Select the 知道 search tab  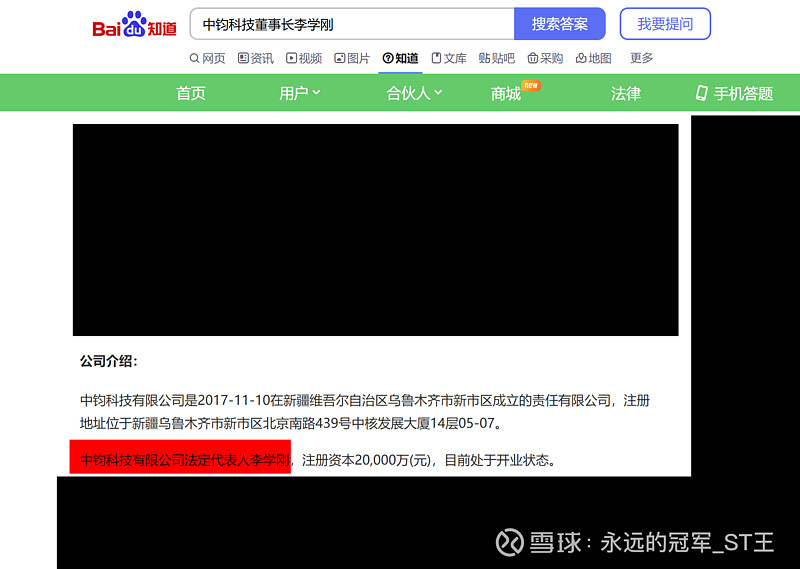[x=401, y=58]
